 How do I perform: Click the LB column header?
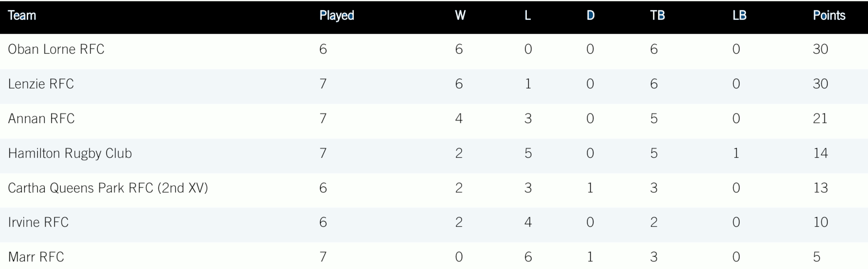pyautogui.click(x=739, y=16)
